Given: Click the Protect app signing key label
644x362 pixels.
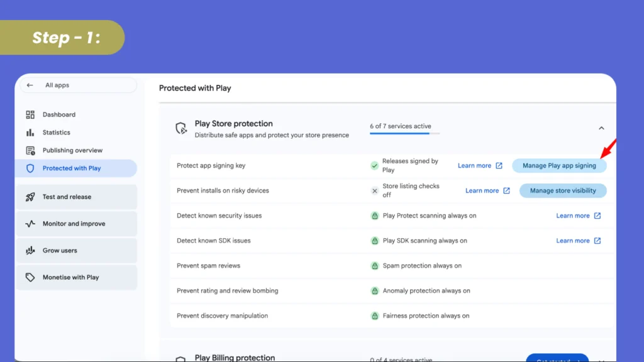Looking at the screenshot, I should [x=211, y=166].
